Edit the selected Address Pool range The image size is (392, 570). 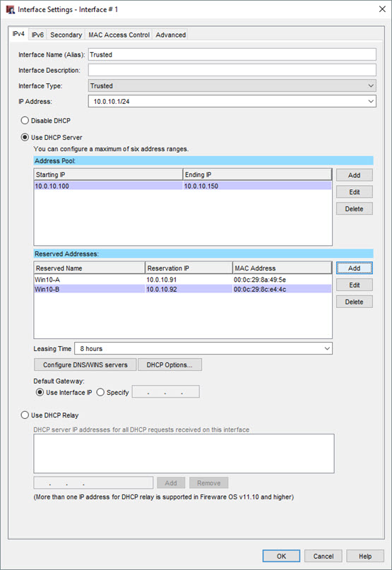pyautogui.click(x=354, y=192)
